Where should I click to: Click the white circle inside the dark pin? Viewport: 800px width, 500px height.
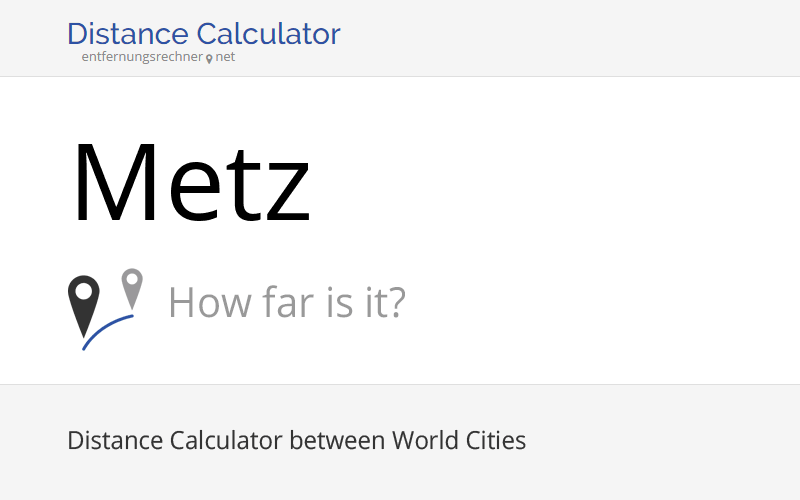84,291
